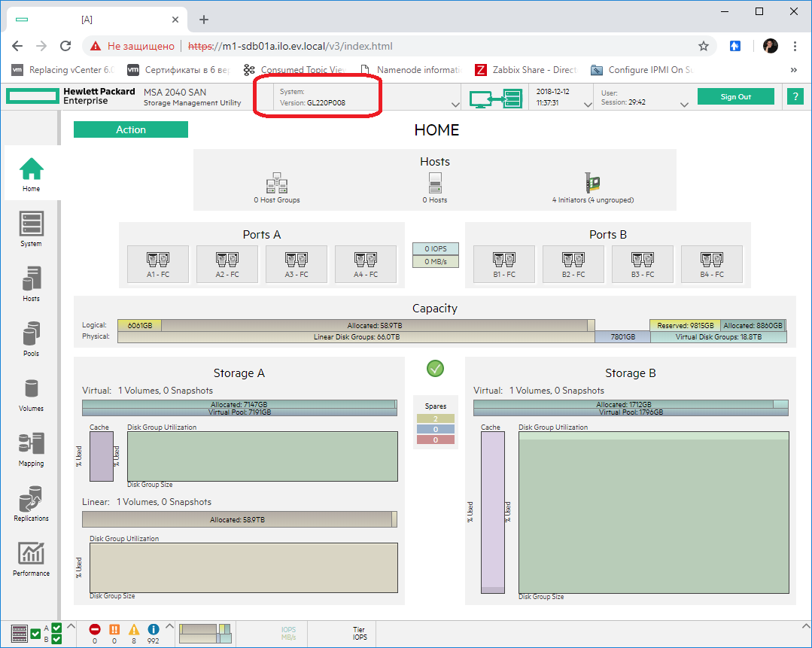Expand the footer system health panel

point(71,626)
